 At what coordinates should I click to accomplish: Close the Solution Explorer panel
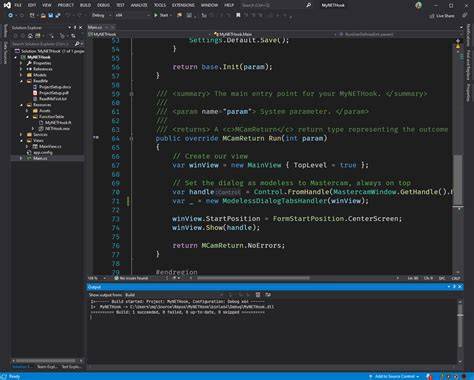[81, 28]
